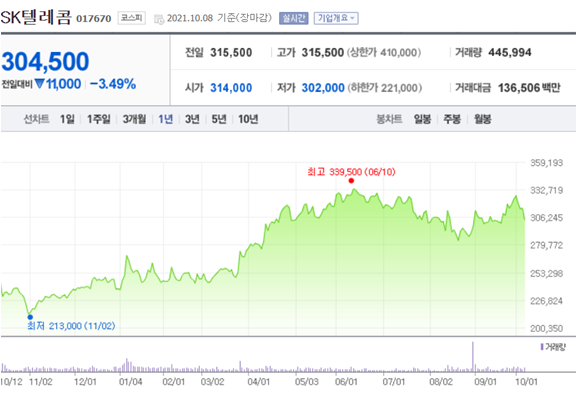This screenshot has width=577, height=395.
Task: Click the 06/01 x-axis date label
Action: click(346, 382)
